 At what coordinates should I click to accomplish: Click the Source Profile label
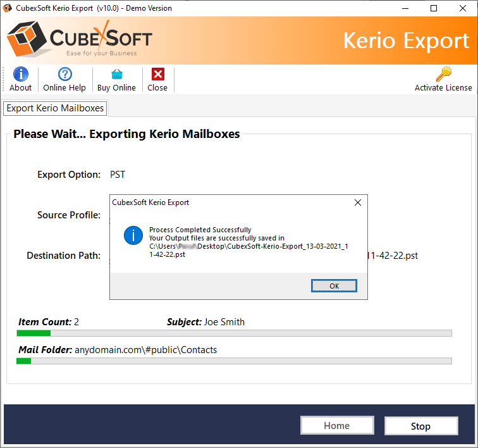tap(69, 215)
